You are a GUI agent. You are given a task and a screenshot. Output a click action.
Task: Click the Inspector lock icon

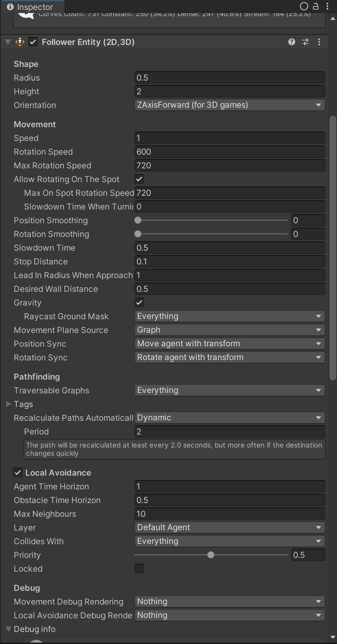point(316,6)
